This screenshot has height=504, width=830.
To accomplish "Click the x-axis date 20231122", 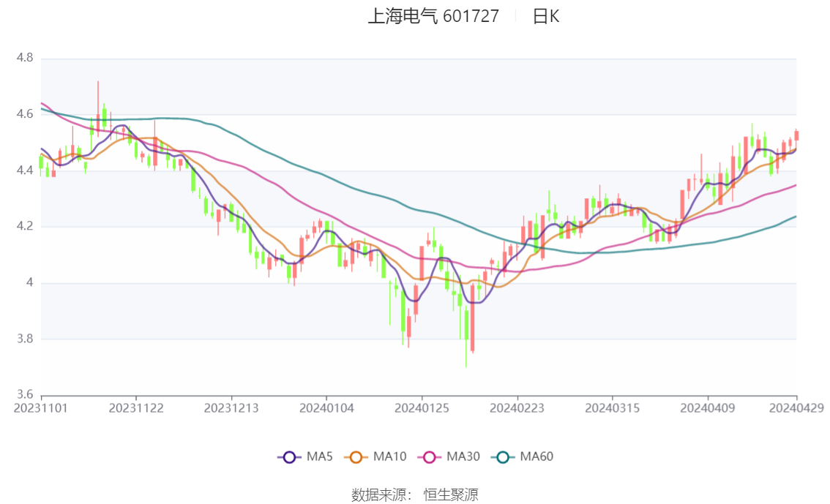I will pyautogui.click(x=136, y=408).
